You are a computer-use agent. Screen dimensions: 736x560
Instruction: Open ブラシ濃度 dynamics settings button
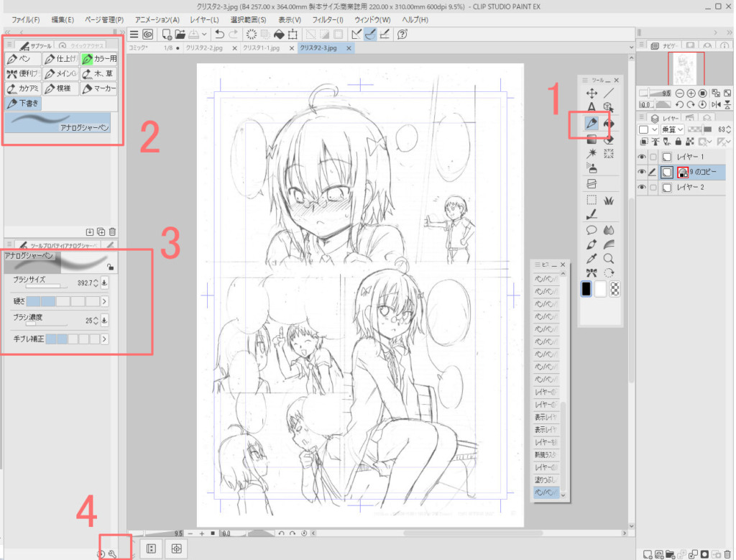[x=104, y=320]
